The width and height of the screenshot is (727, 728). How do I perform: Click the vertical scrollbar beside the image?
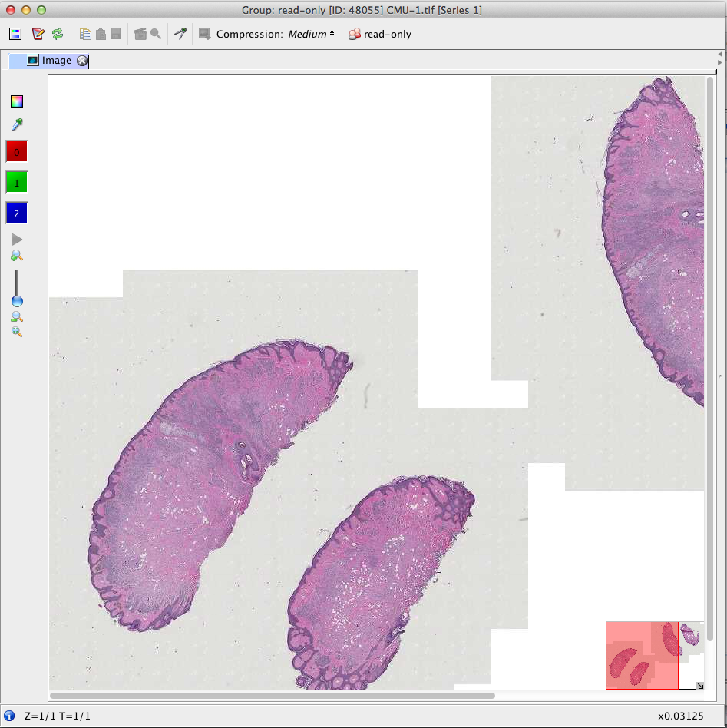coord(710,359)
